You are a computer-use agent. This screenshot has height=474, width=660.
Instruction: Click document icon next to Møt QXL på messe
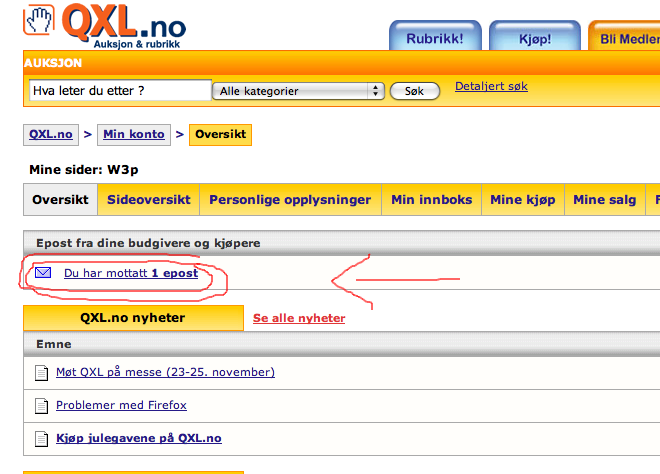coord(41,373)
